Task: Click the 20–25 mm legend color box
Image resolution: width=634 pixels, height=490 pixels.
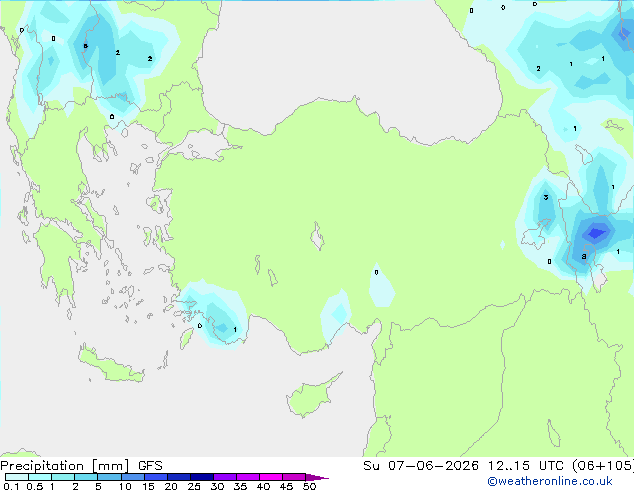Action: pyautogui.click(x=178, y=477)
